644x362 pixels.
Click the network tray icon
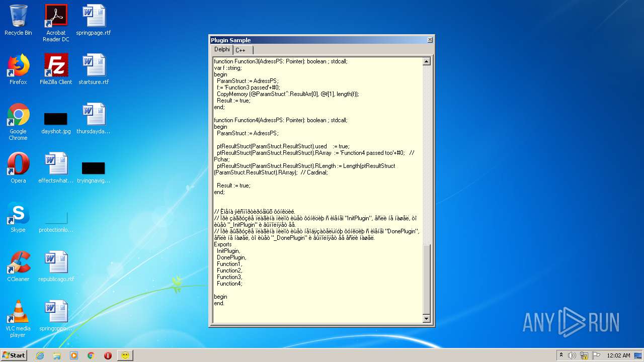tap(584, 355)
